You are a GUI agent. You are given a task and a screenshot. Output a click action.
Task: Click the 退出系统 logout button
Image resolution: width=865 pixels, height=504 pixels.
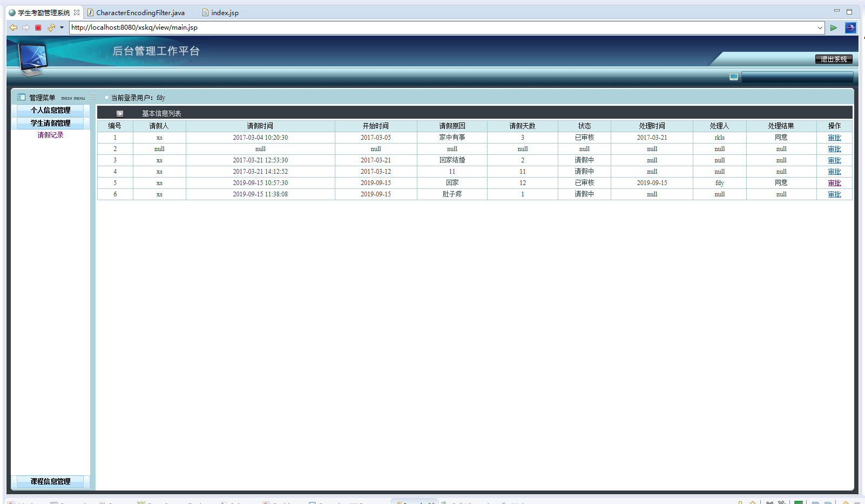coord(834,59)
